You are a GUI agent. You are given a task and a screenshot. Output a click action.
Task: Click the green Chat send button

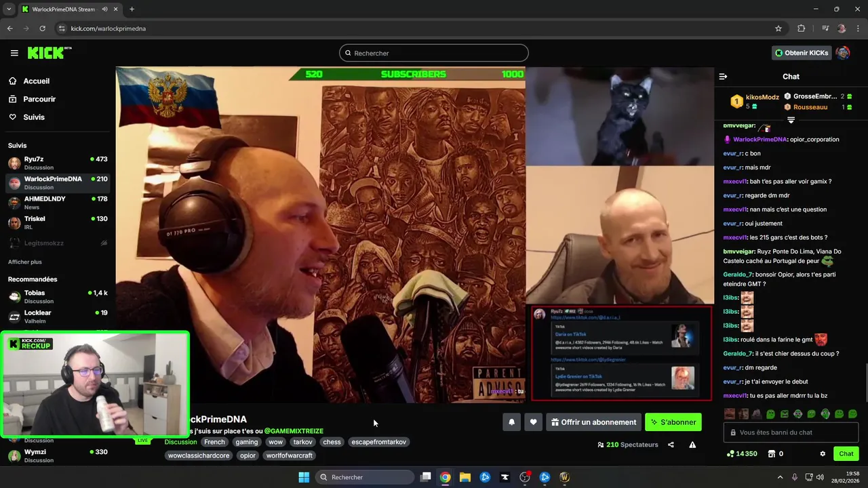(x=846, y=453)
